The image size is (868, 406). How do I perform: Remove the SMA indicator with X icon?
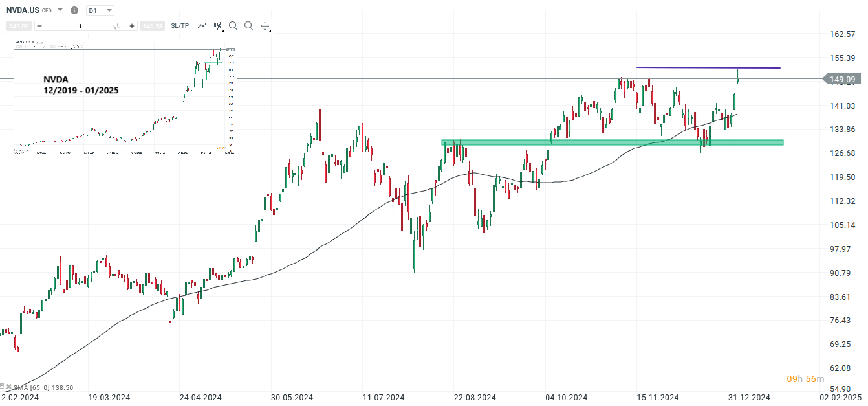pyautogui.click(x=9, y=387)
